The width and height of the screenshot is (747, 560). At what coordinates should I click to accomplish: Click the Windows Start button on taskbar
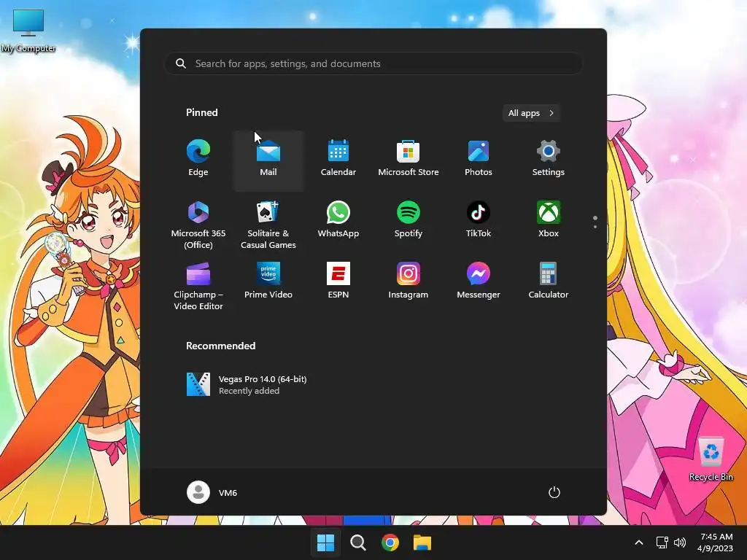pyautogui.click(x=326, y=542)
